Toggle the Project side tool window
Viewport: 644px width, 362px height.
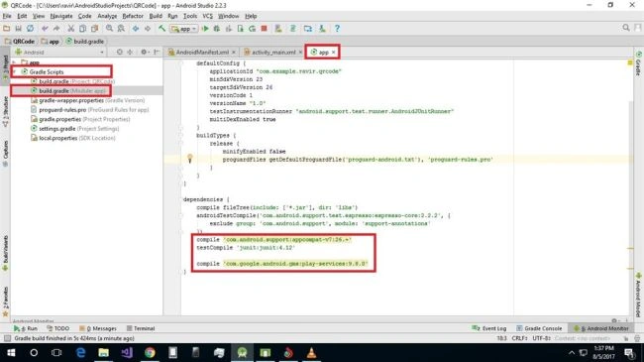[5, 68]
